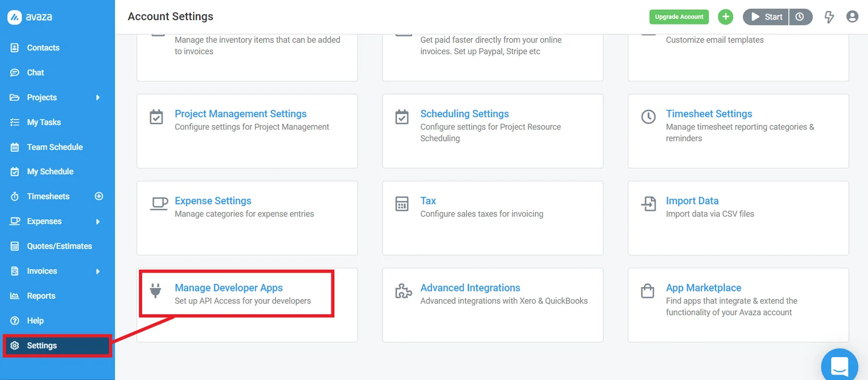Start the timer

[766, 17]
